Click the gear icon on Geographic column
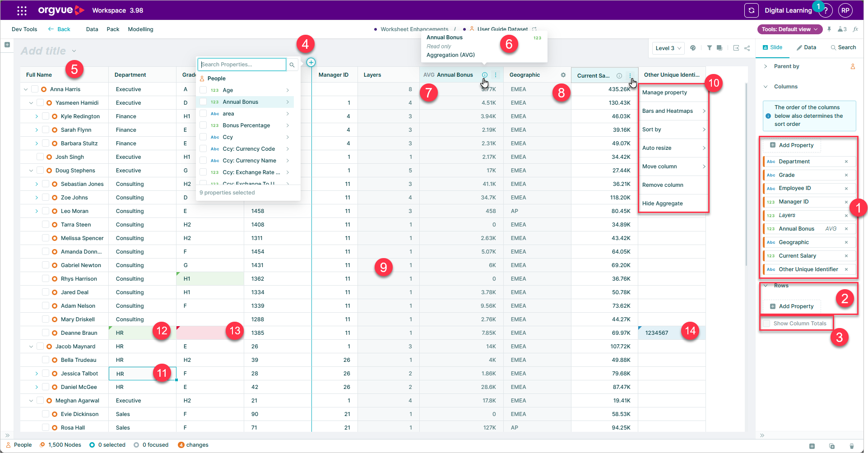This screenshot has width=868, height=453. [x=563, y=75]
